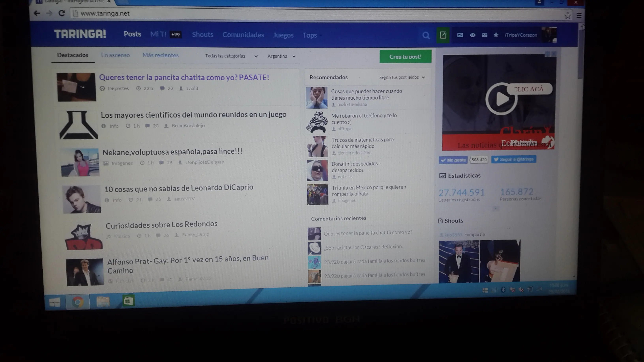
Task: Open post Los mayores científicos del mundo
Action: click(194, 115)
